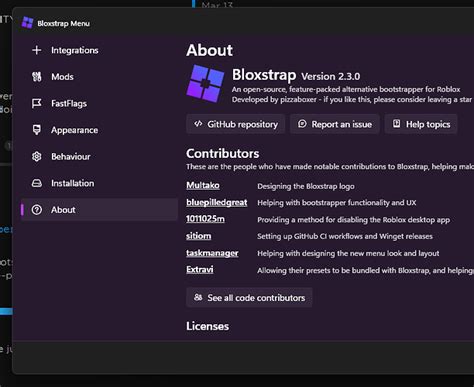Click the Mods wrench icon
The height and width of the screenshot is (387, 474).
[x=37, y=77]
